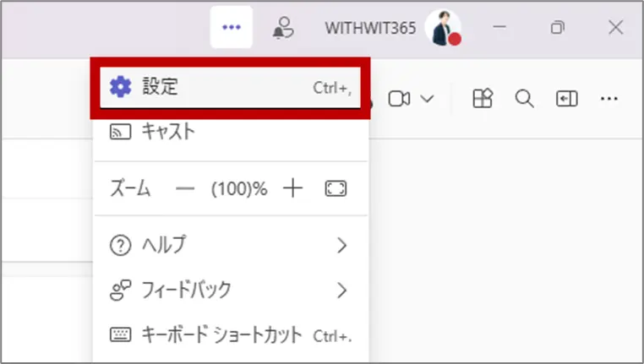Click the magnifying glass search icon
This screenshot has height=364, width=644.
[x=524, y=99]
